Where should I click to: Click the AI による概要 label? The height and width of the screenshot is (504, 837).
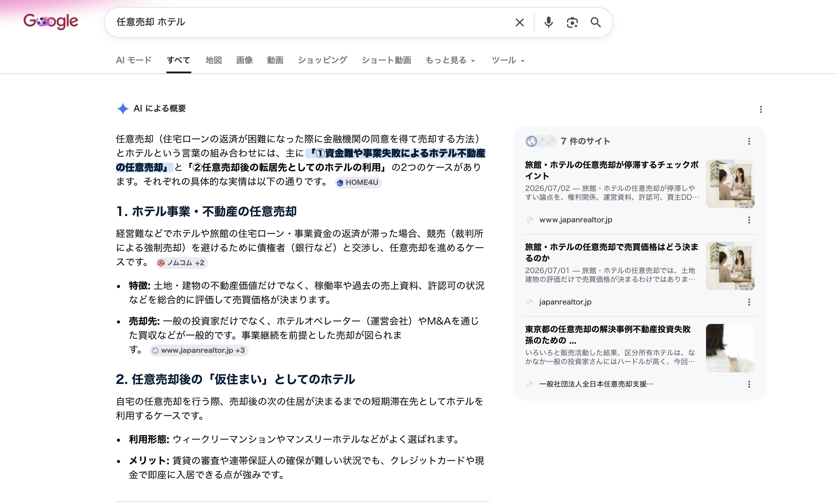[x=160, y=109]
